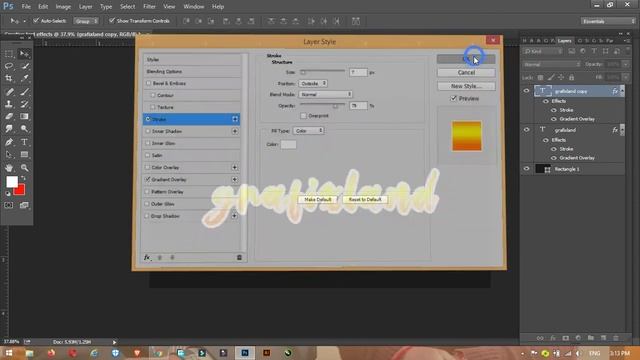Image resolution: width=640 pixels, height=360 pixels.
Task: Select the History Brush tool
Action: click(24, 104)
